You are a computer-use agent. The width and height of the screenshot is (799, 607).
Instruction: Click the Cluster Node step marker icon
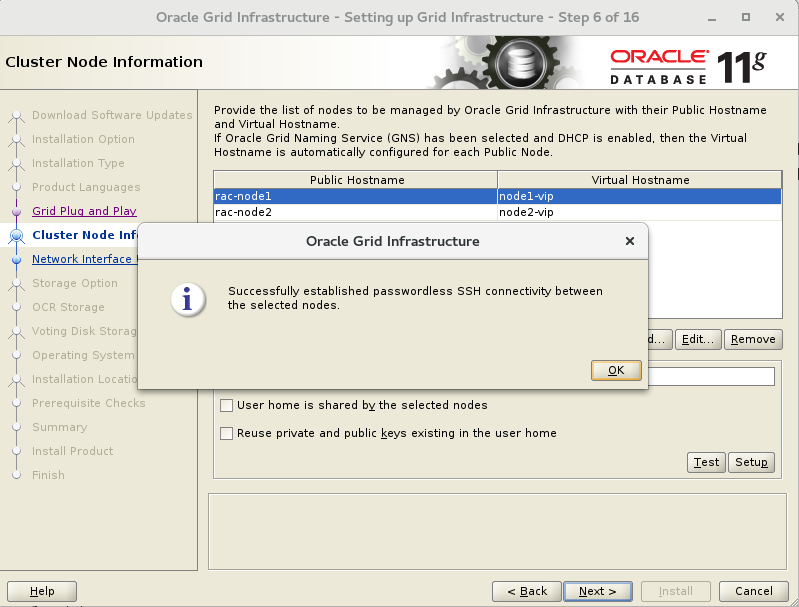(16, 235)
